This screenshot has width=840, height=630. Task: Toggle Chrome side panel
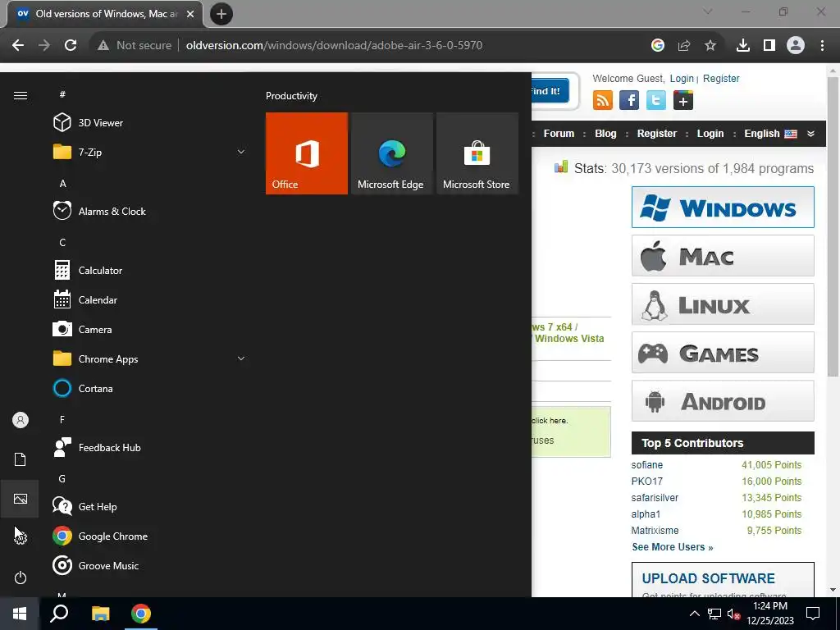(769, 46)
